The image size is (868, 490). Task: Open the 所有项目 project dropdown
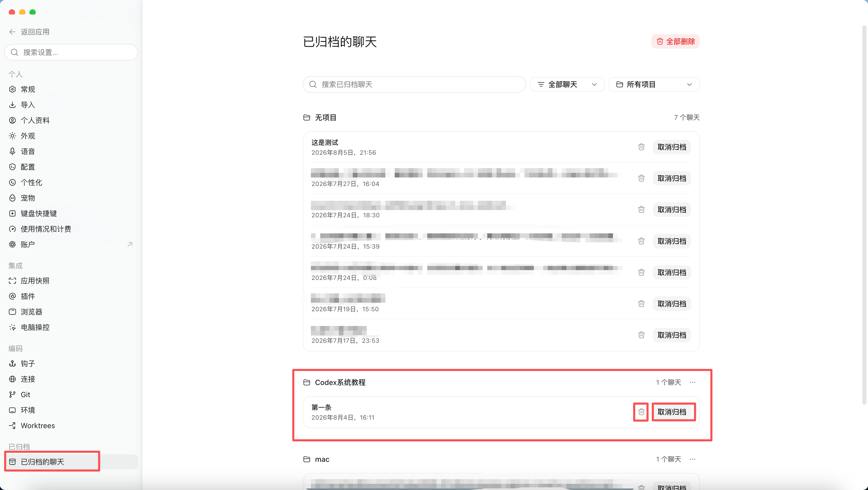654,84
